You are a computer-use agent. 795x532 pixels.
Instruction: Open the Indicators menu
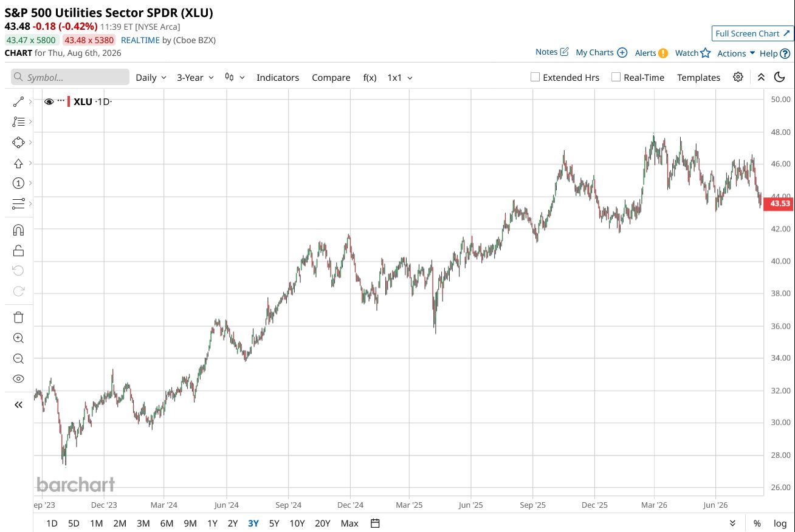click(x=278, y=77)
